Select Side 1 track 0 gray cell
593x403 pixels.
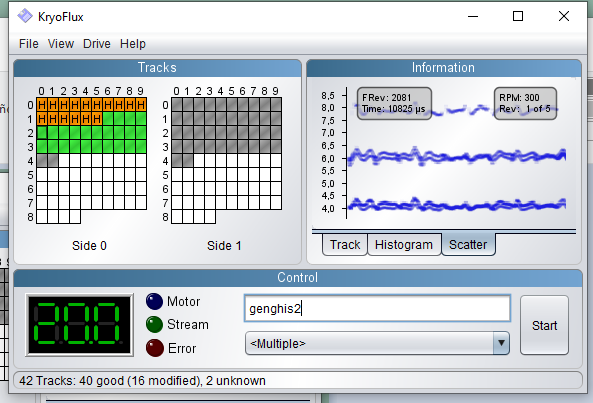[x=177, y=105]
